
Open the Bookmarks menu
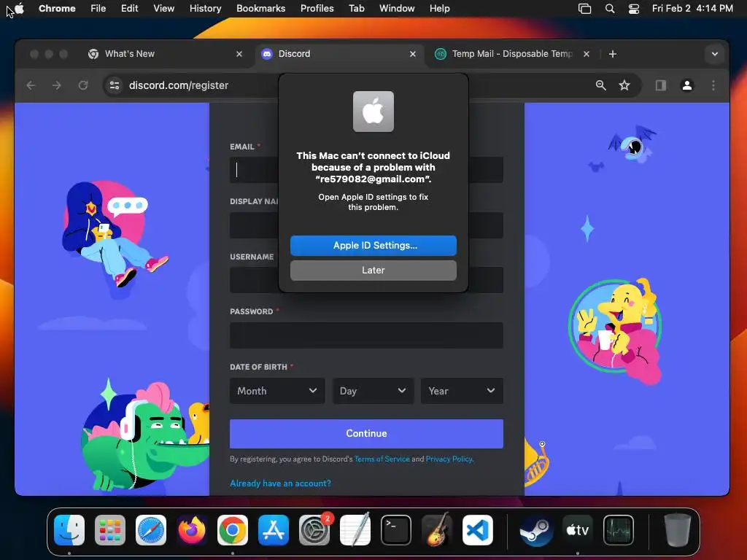pyautogui.click(x=260, y=9)
